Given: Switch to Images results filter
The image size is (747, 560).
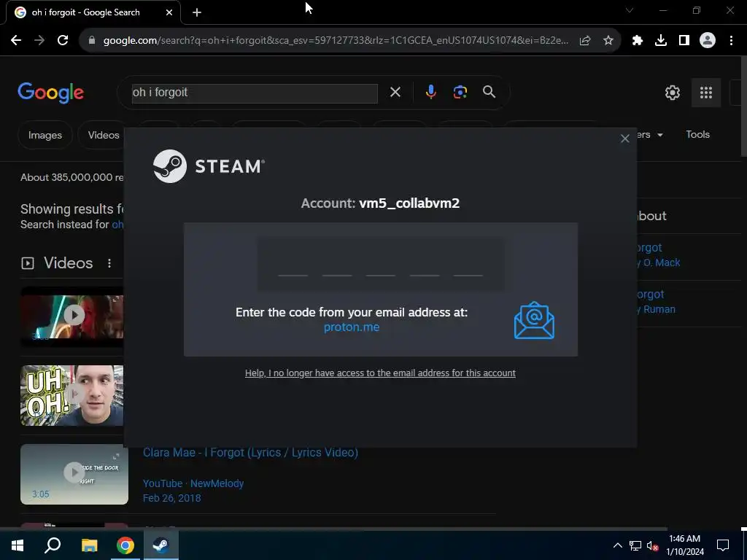Looking at the screenshot, I should [x=44, y=135].
